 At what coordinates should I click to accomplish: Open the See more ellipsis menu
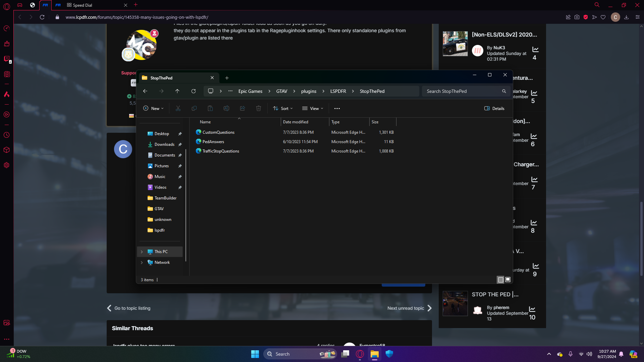point(337,108)
